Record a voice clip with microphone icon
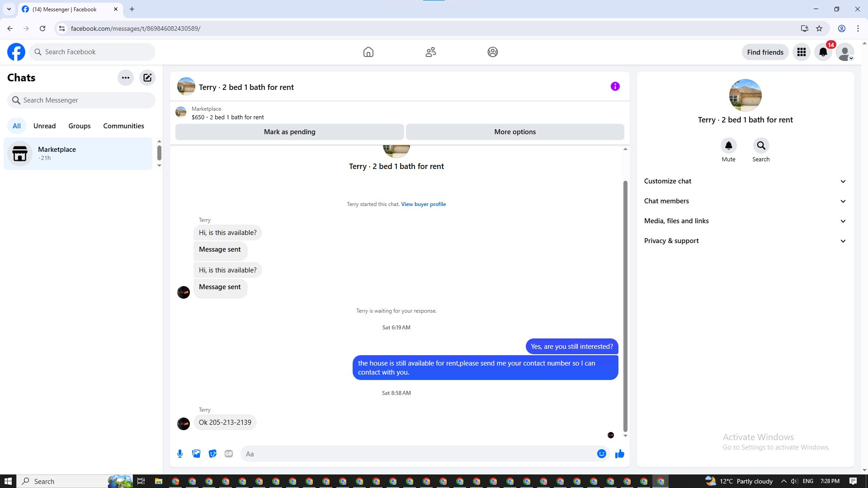 coord(180,454)
